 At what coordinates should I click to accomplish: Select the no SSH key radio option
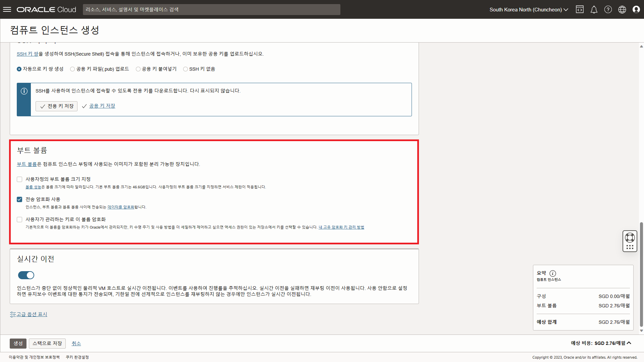185,69
